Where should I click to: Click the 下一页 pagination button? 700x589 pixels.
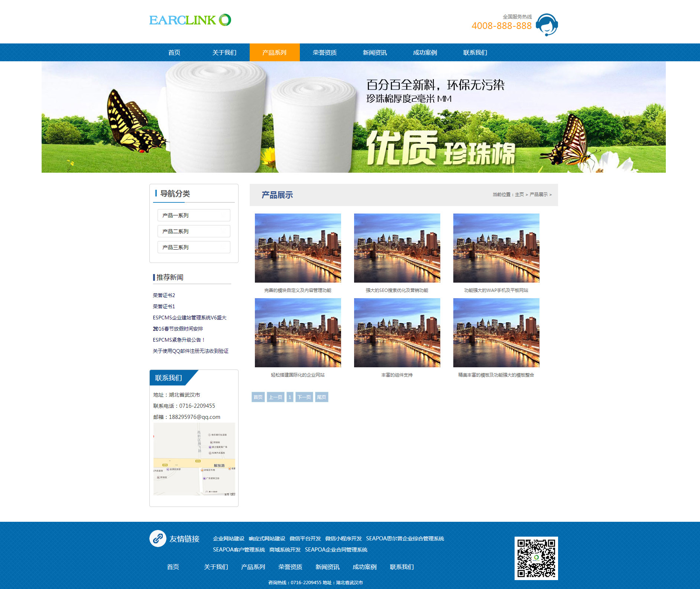304,397
